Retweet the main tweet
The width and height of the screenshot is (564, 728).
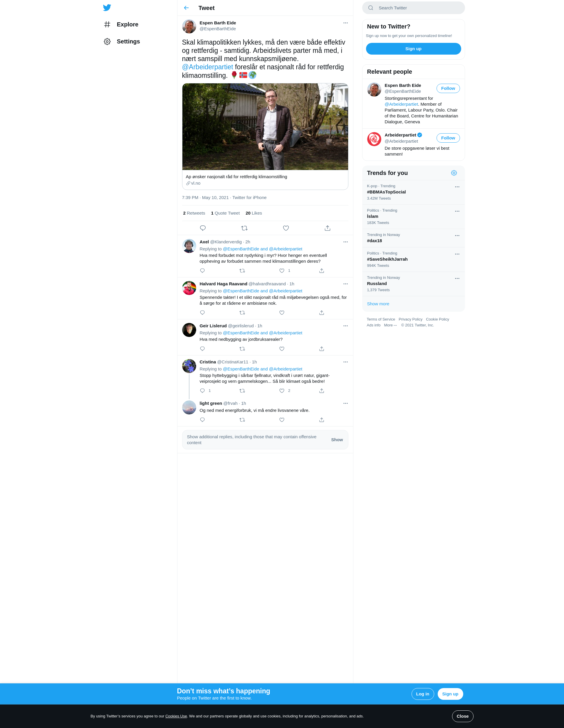(244, 228)
